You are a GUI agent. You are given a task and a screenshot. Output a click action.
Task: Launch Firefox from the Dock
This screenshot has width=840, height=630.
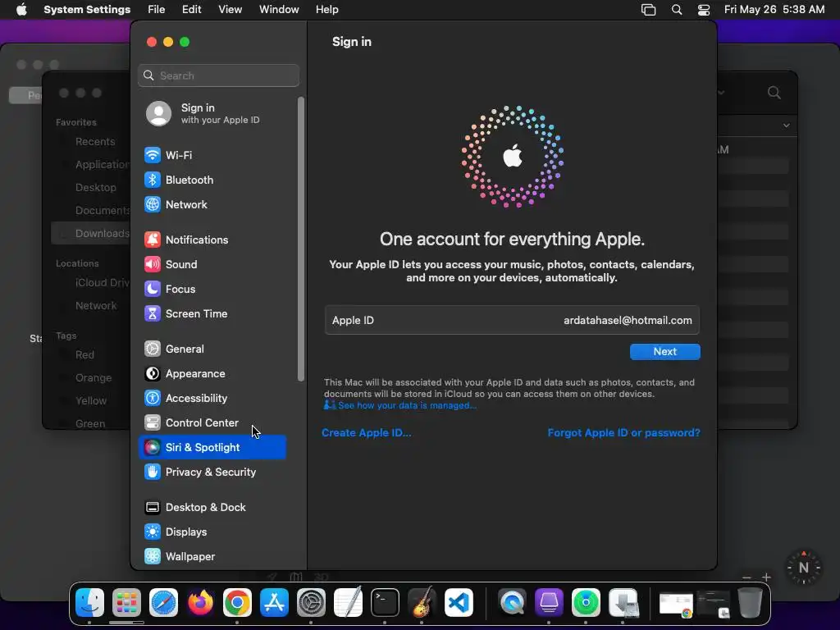[x=200, y=603]
